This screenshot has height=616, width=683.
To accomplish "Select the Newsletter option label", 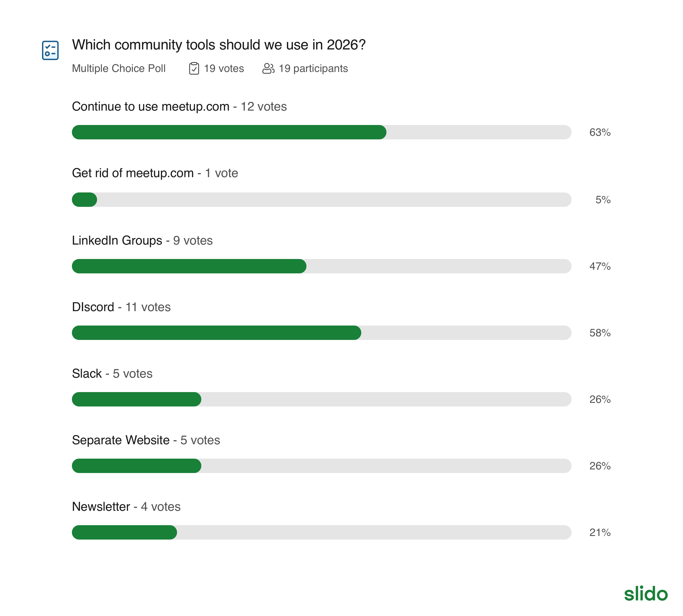I will click(x=101, y=507).
